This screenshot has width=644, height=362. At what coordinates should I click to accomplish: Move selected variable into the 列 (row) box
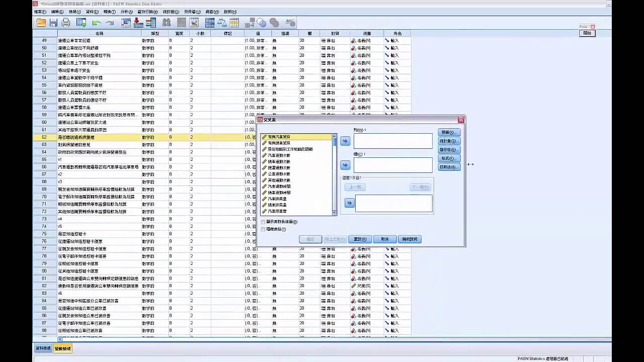coord(345,141)
